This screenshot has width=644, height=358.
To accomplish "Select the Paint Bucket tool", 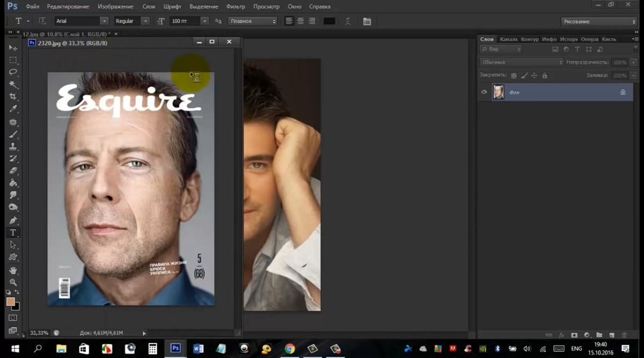I will 13,183.
